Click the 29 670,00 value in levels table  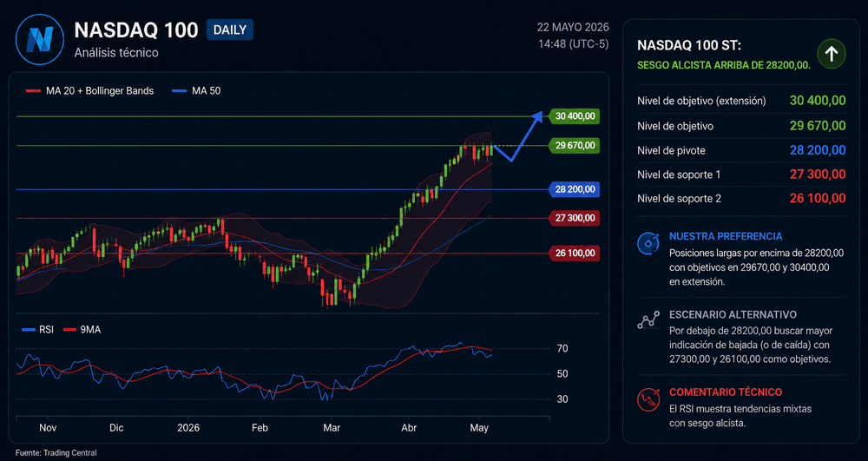pos(818,126)
